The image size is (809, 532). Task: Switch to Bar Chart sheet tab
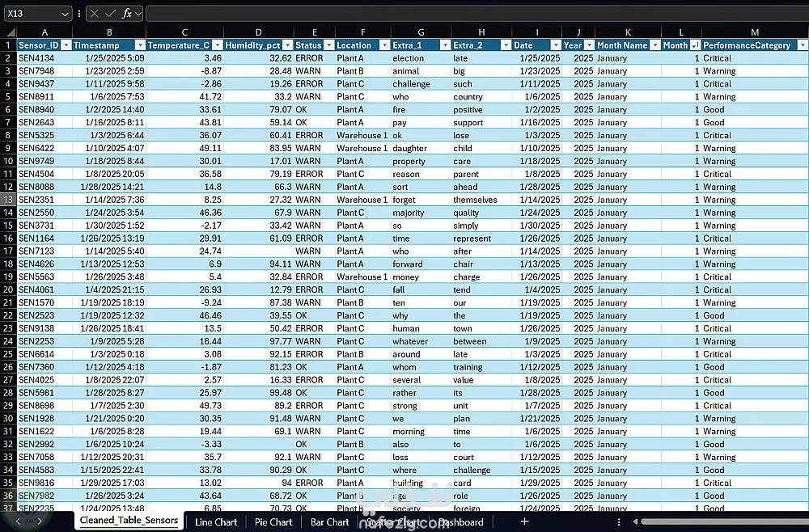click(330, 521)
